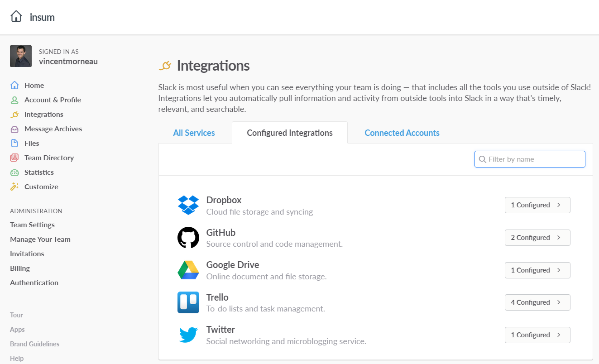Click the GitHub integration title
The height and width of the screenshot is (364, 599).
[x=221, y=232]
